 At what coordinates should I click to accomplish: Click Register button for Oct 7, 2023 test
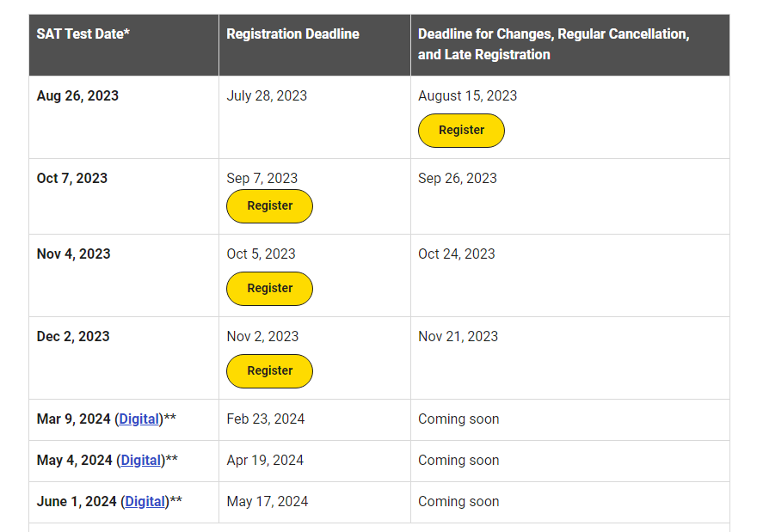coord(269,206)
